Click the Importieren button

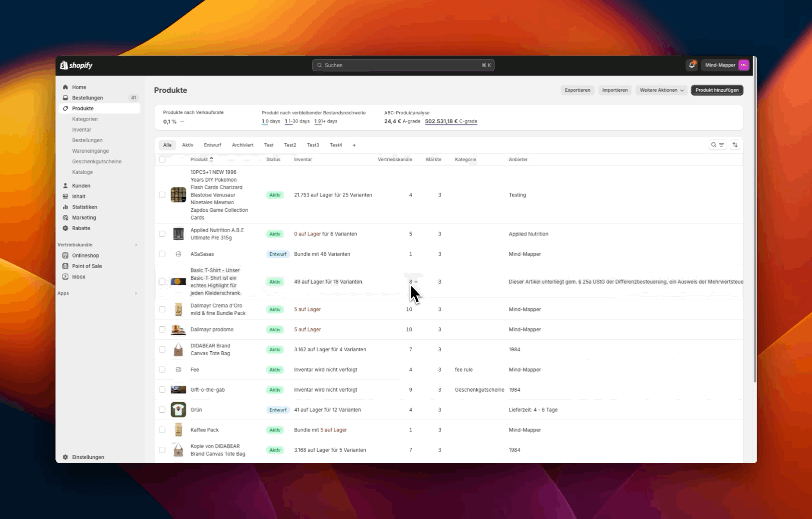(x=615, y=90)
